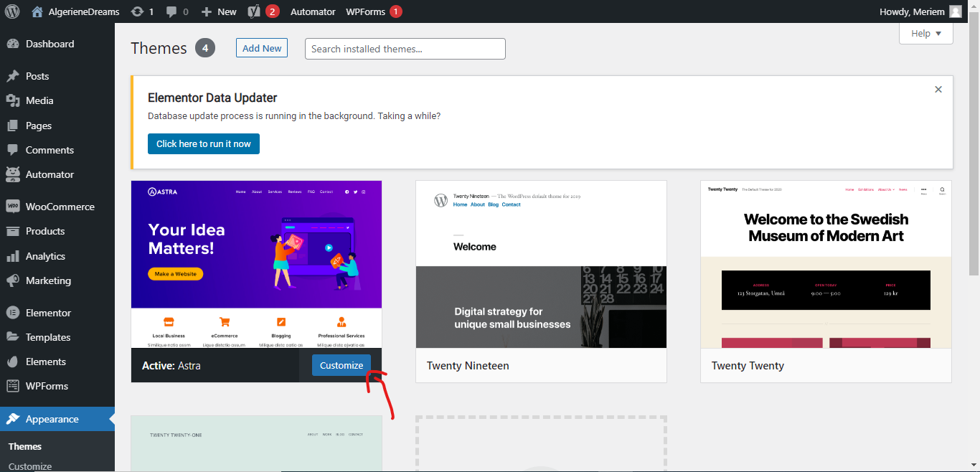The image size is (980, 472).
Task: Click the Elements leaf icon
Action: [12, 362]
